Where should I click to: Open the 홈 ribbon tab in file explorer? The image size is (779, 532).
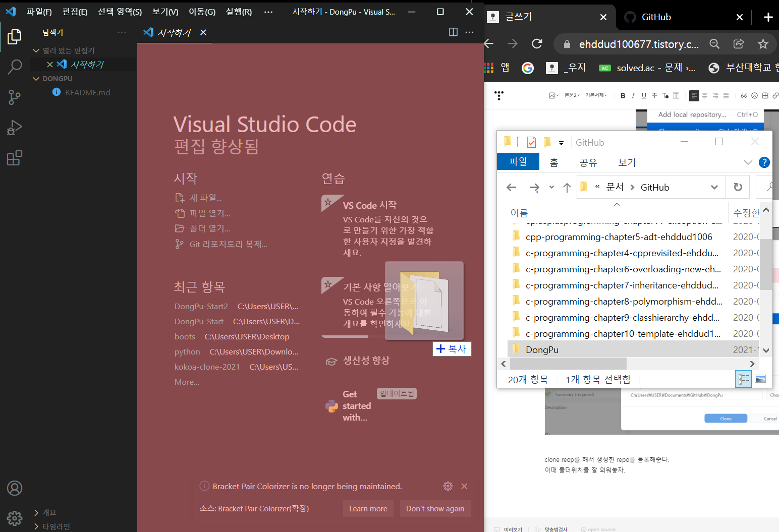click(x=554, y=162)
